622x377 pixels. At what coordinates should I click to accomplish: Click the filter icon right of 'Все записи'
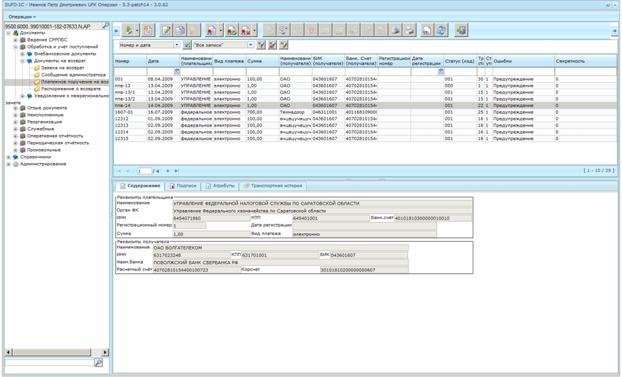(x=261, y=45)
